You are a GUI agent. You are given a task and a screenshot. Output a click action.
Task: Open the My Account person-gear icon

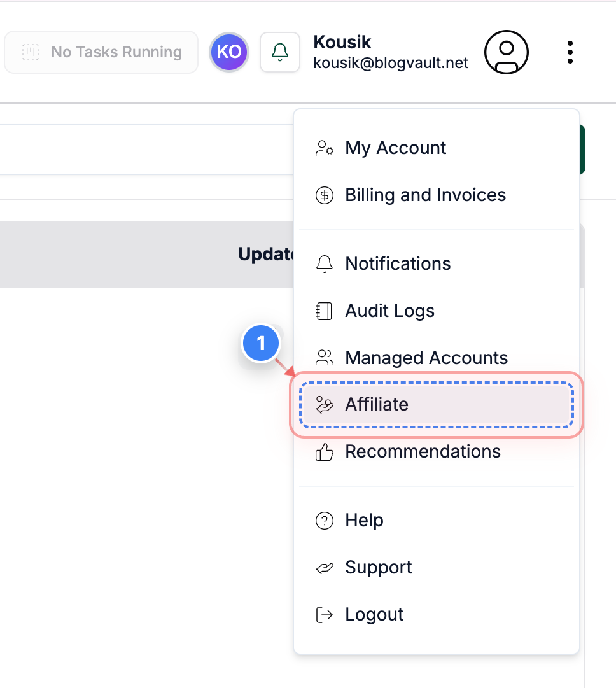pos(325,148)
